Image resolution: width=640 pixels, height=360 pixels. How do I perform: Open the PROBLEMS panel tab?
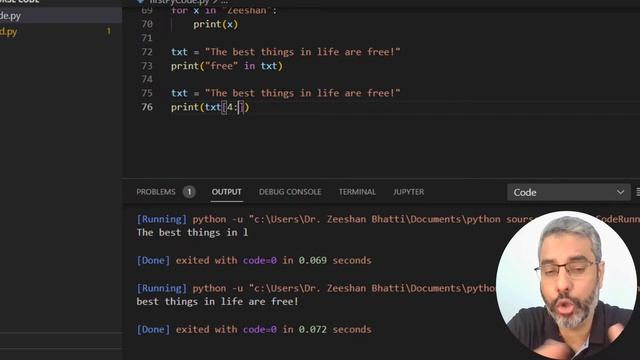click(x=156, y=192)
